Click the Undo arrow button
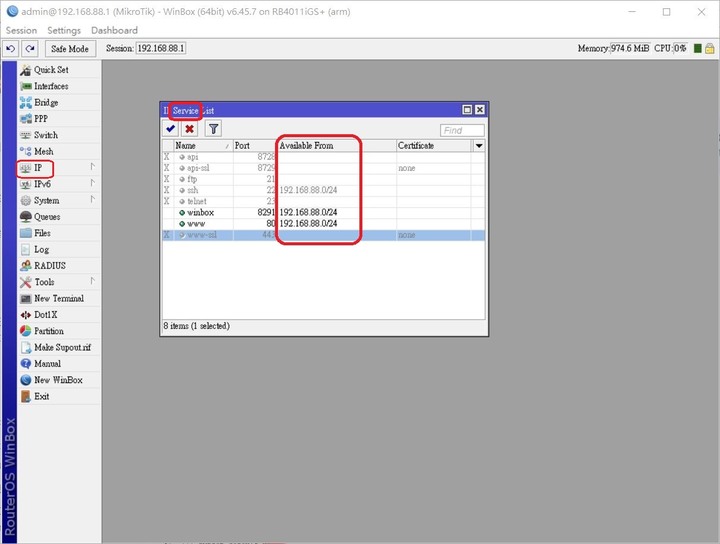Image resolution: width=720 pixels, height=544 pixels. (x=11, y=48)
